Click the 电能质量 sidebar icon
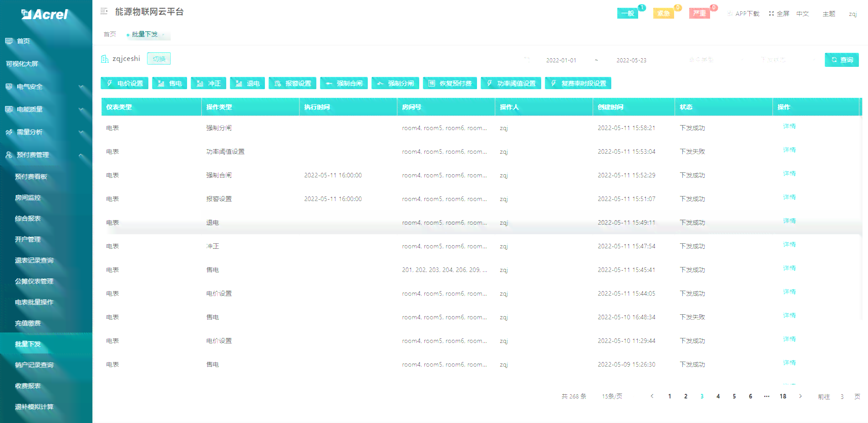The image size is (868, 423). (x=9, y=109)
